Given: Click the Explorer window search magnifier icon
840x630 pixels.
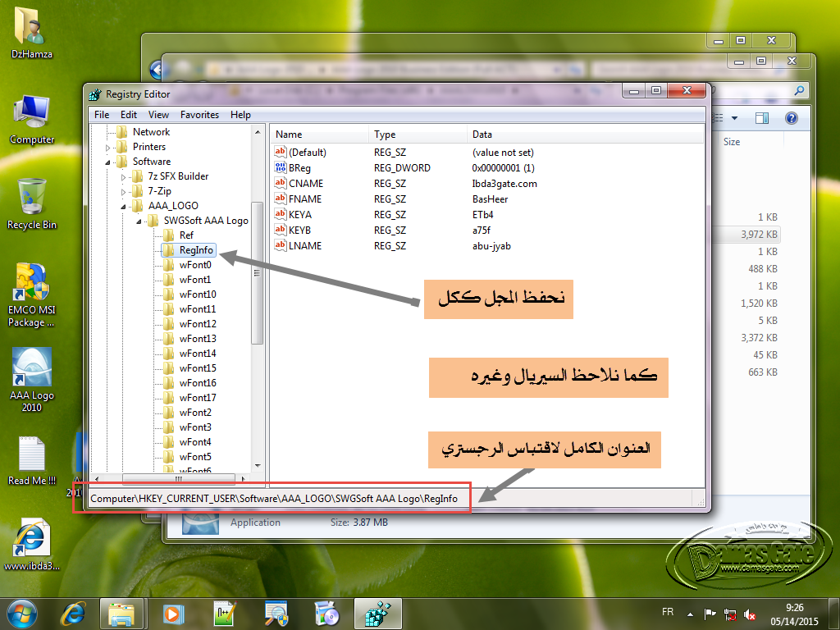Looking at the screenshot, I should click(x=799, y=90).
